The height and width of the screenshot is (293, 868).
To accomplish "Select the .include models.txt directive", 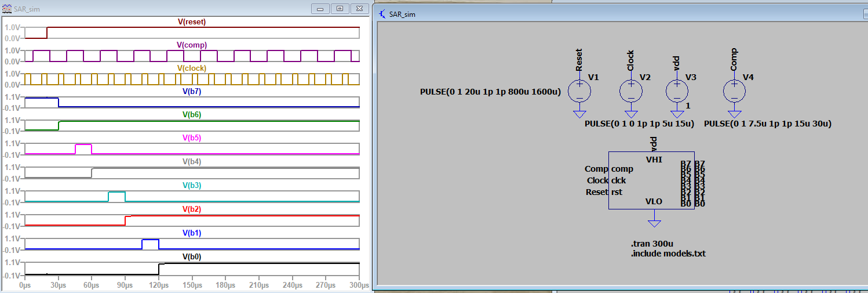I will 668,254.
